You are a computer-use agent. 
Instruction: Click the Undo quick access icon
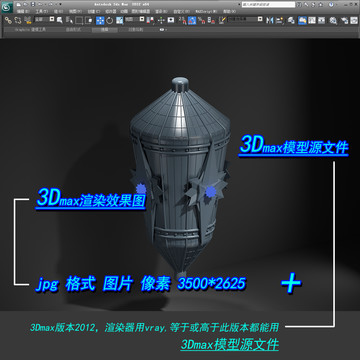[40, 4]
